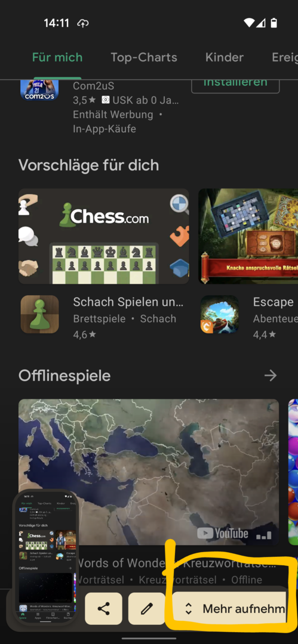Expand Offlinespiele section with arrow
Screen dimensions: 298x644
pos(271,376)
